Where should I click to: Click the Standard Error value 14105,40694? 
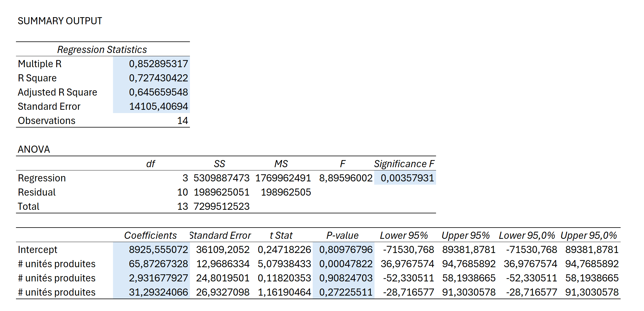tap(158, 106)
